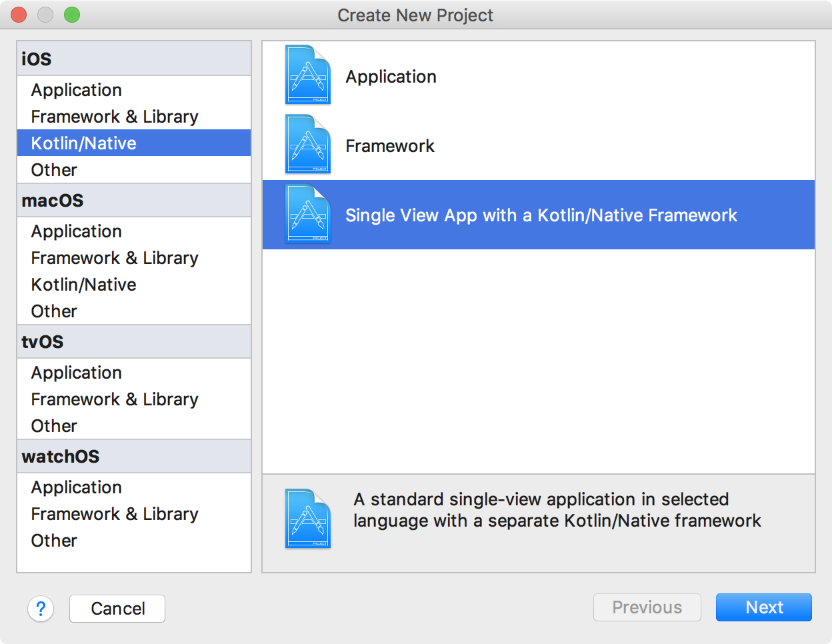Choose the Single View App with Kotlin/Native Framework icon
The image size is (832, 644).
click(308, 213)
